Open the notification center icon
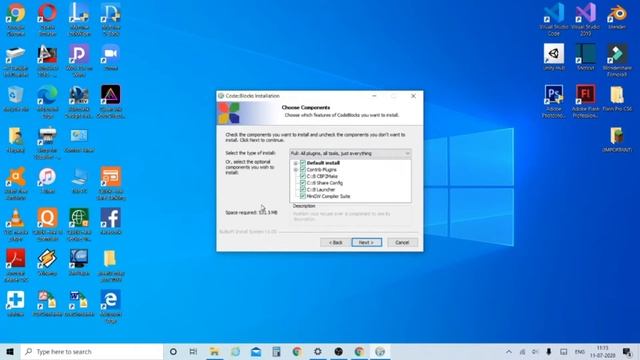640x360 pixels. coord(627,352)
